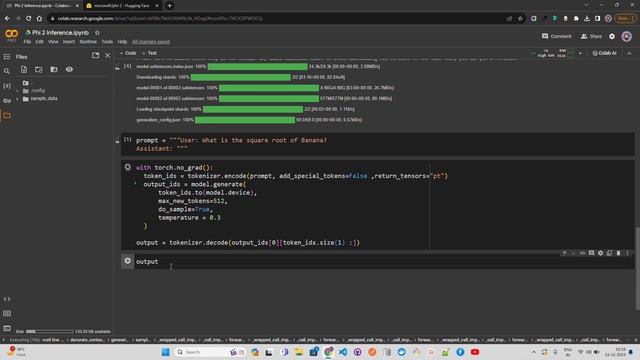Open the Runtime menu
Image resolution: width=640 pixels, height=360 pixels.
(88, 42)
